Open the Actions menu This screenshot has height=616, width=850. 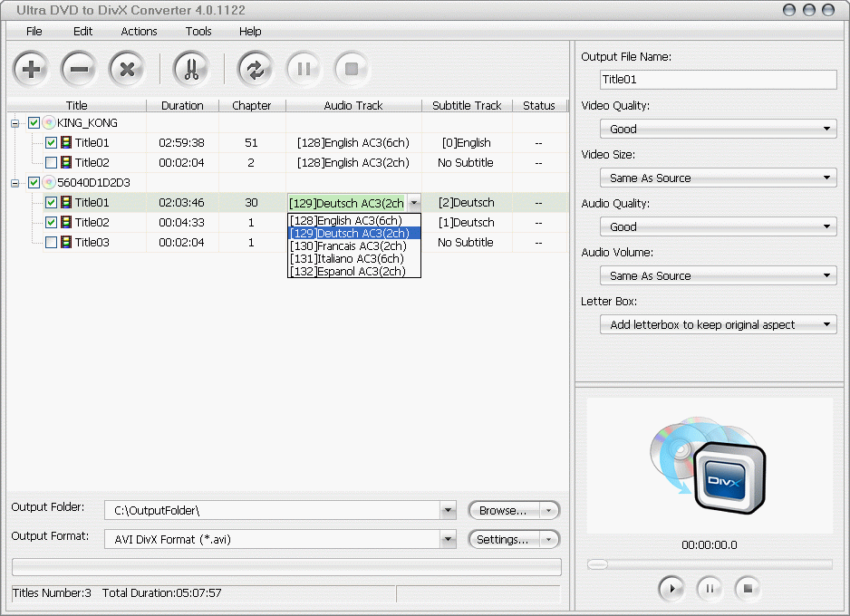point(139,32)
